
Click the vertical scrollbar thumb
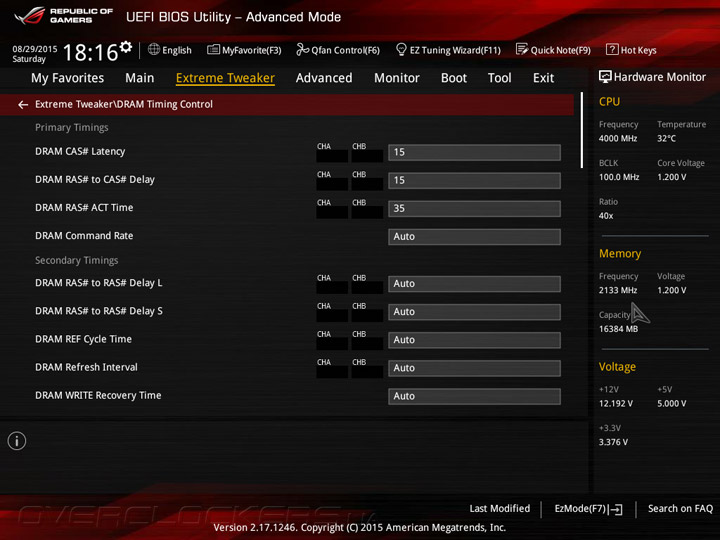coord(581,130)
